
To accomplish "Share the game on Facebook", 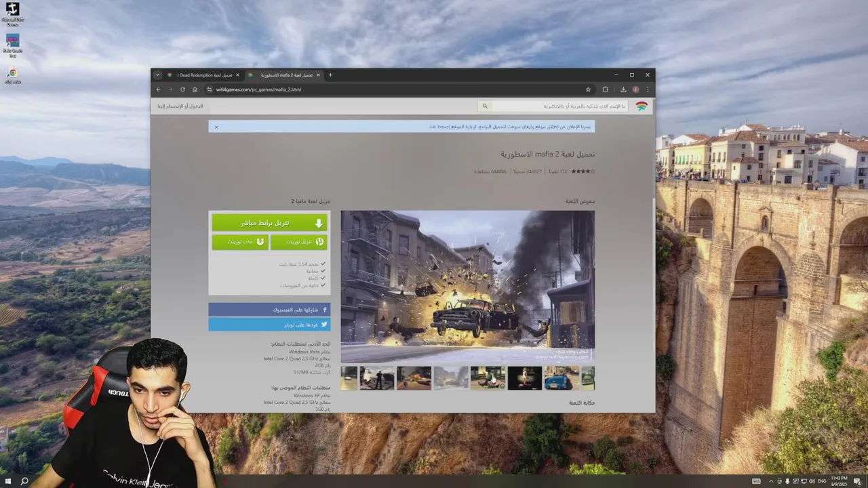I will [269, 310].
